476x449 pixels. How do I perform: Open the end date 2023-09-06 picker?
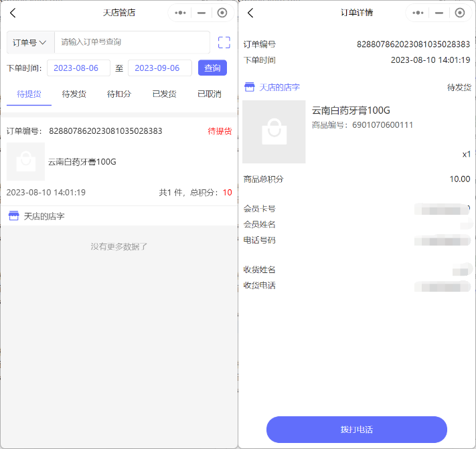(159, 68)
